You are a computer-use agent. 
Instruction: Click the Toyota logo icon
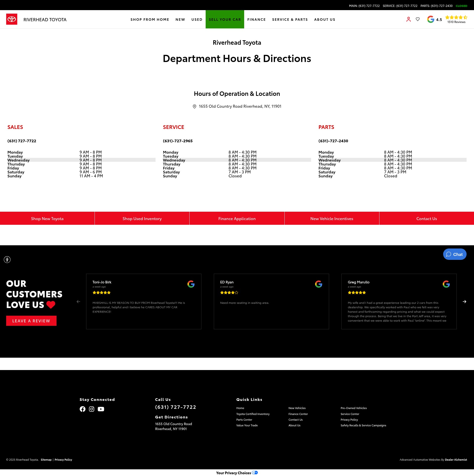[12, 19]
